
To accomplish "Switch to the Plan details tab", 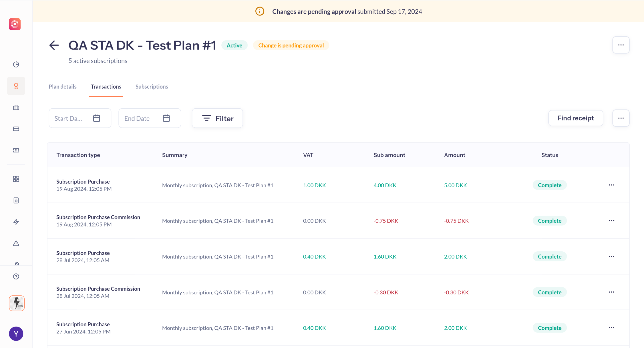I will point(62,87).
